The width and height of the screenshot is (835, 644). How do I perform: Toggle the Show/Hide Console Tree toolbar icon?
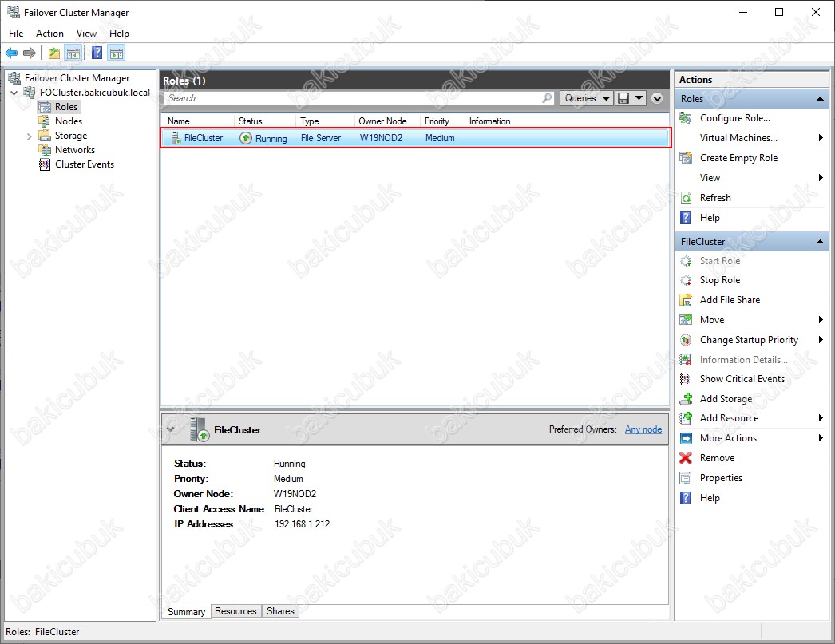coord(73,53)
